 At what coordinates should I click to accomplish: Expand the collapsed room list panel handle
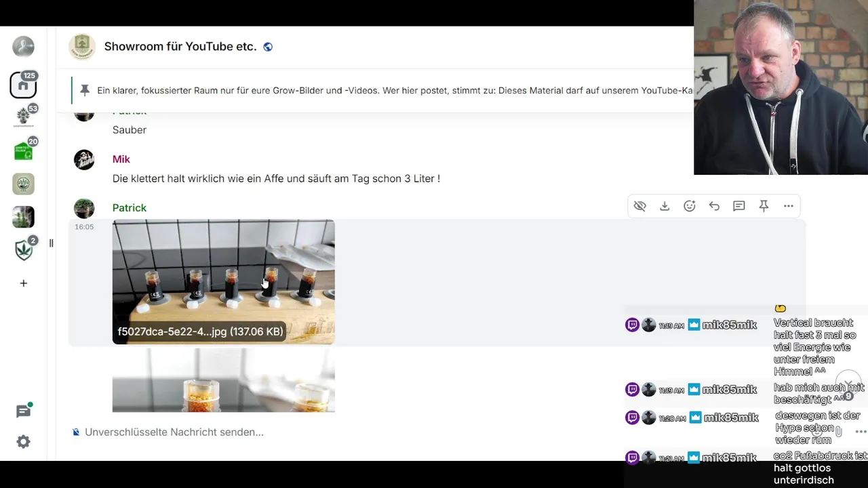pos(51,243)
